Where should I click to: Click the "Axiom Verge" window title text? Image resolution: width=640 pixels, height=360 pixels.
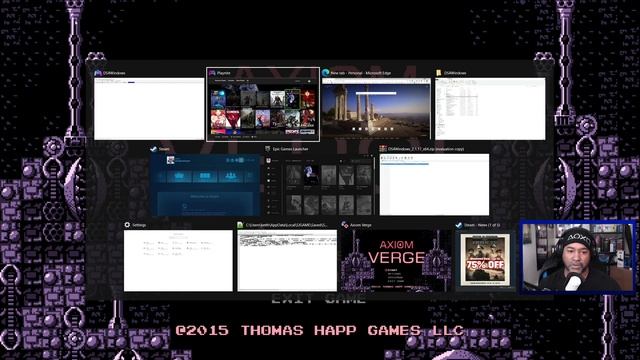pos(361,225)
